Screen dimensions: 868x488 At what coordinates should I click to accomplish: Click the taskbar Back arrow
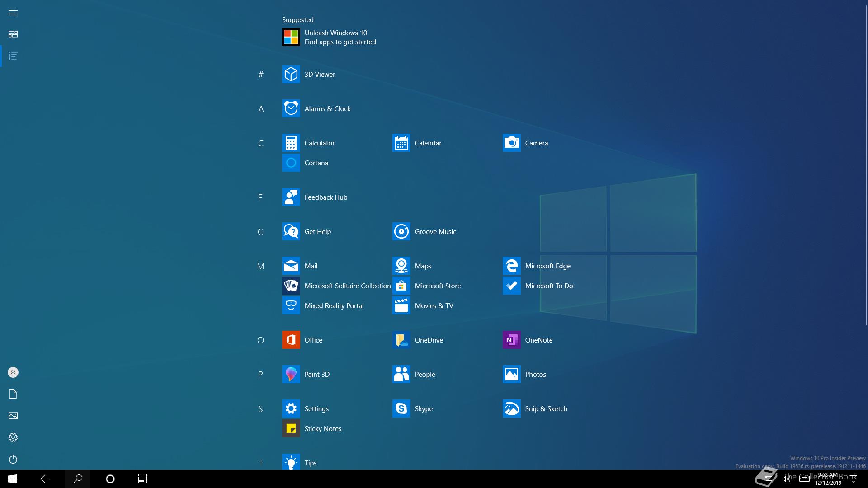point(45,479)
